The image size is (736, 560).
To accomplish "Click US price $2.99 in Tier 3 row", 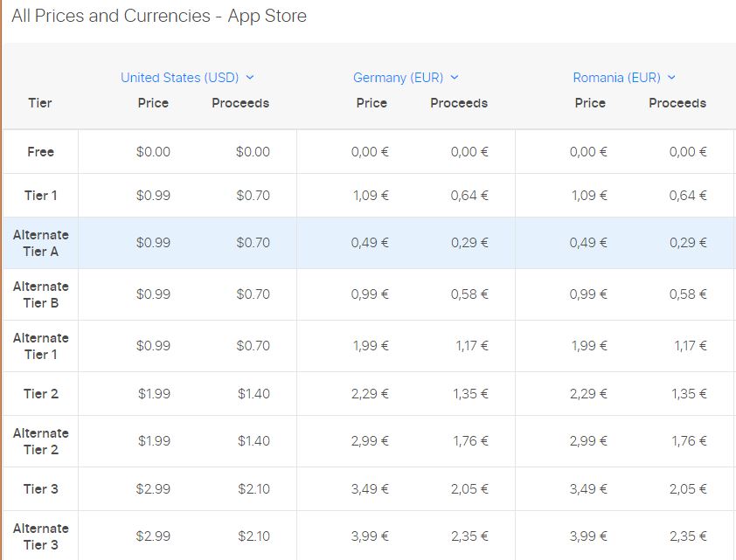I will coord(153,489).
